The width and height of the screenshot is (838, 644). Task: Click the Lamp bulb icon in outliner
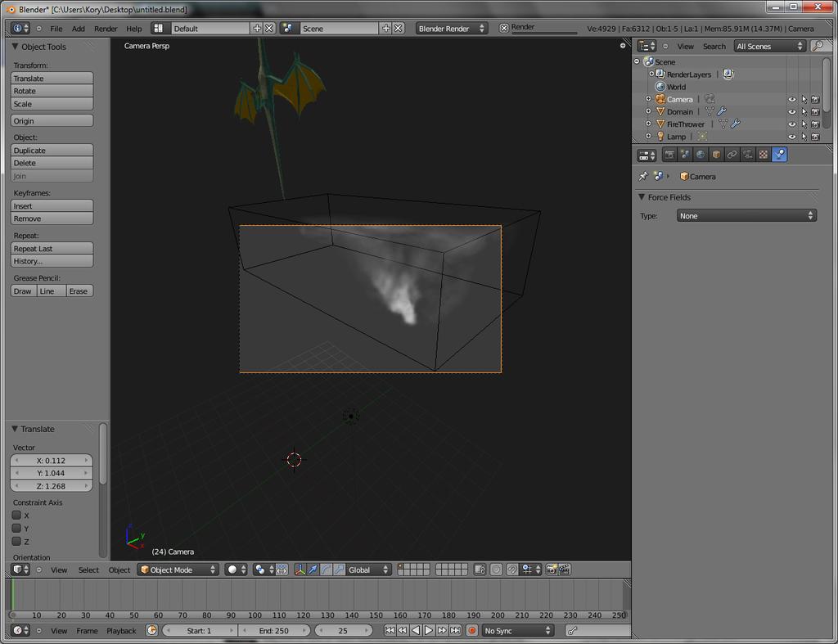660,137
